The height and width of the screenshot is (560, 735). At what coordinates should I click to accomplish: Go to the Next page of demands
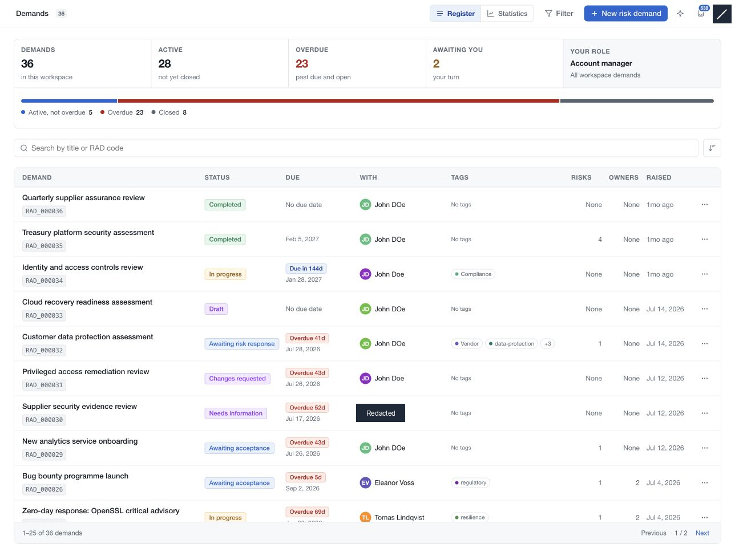pos(702,533)
